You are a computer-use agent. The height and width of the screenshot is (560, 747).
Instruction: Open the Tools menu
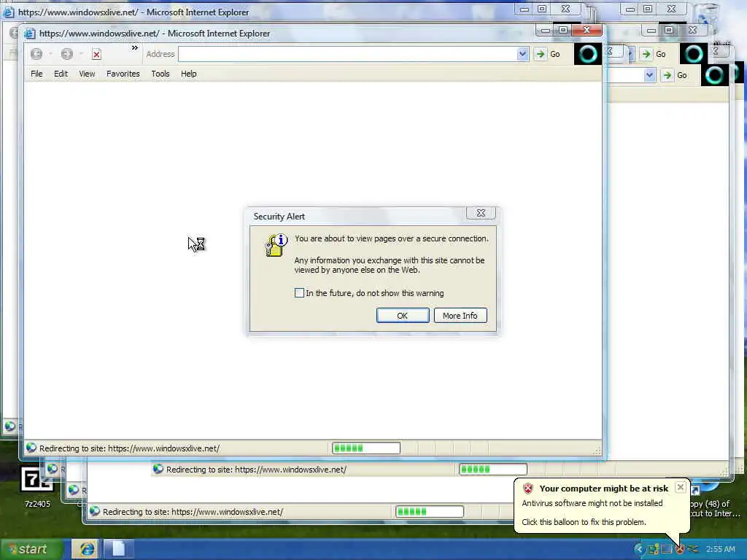160,74
